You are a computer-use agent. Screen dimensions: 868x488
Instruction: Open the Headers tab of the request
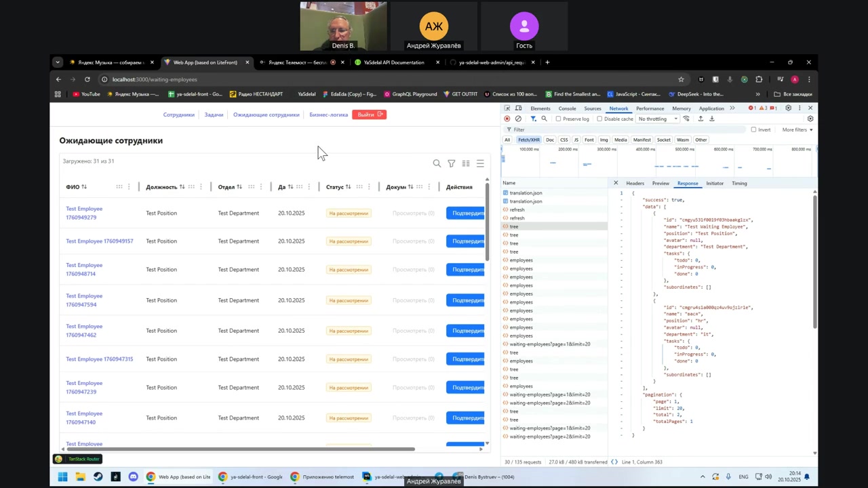635,183
